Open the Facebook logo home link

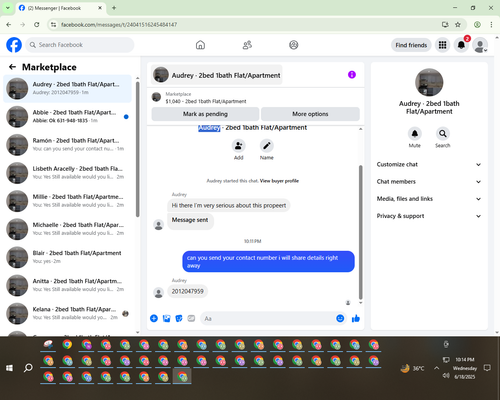(14, 45)
